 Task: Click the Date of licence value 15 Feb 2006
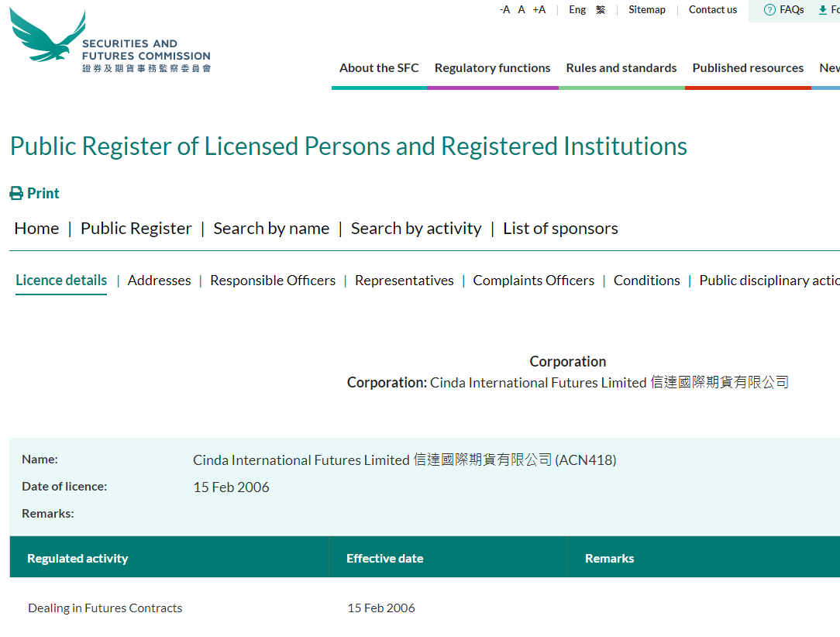click(x=231, y=487)
